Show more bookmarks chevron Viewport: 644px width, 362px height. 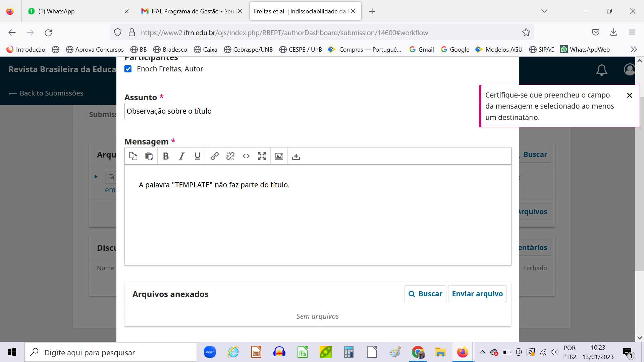pyautogui.click(x=633, y=50)
